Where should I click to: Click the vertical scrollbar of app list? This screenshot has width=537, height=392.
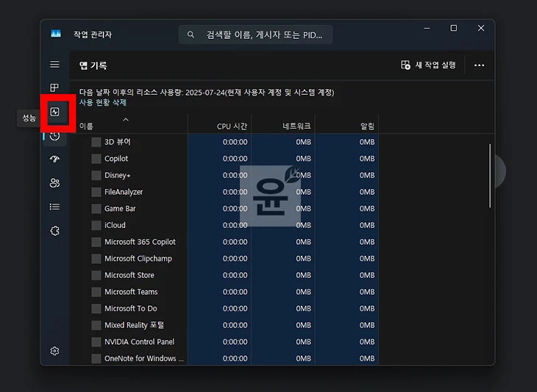click(x=489, y=177)
